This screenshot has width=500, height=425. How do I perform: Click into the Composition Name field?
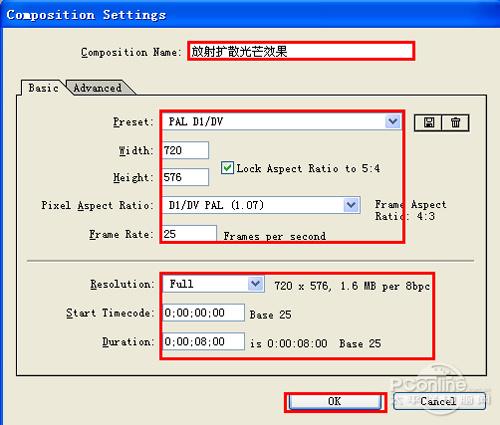[x=301, y=51]
